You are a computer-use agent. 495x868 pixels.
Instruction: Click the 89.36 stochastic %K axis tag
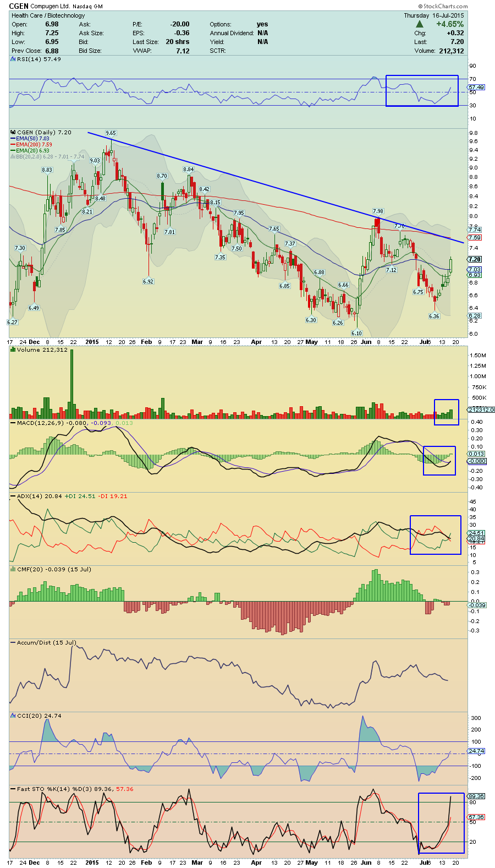tap(476, 796)
